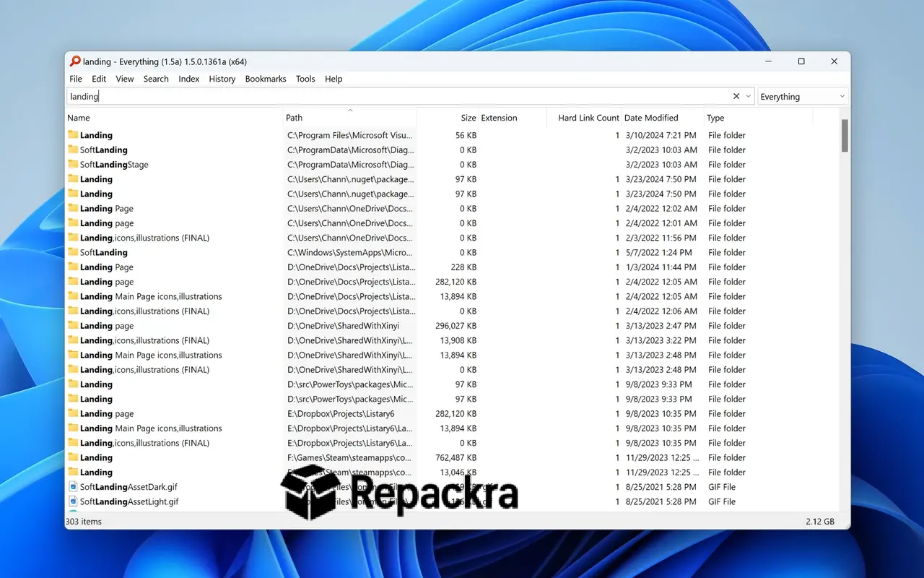The height and width of the screenshot is (578, 924).
Task: Click the '13,908 KB' size cell
Action: pyautogui.click(x=458, y=340)
